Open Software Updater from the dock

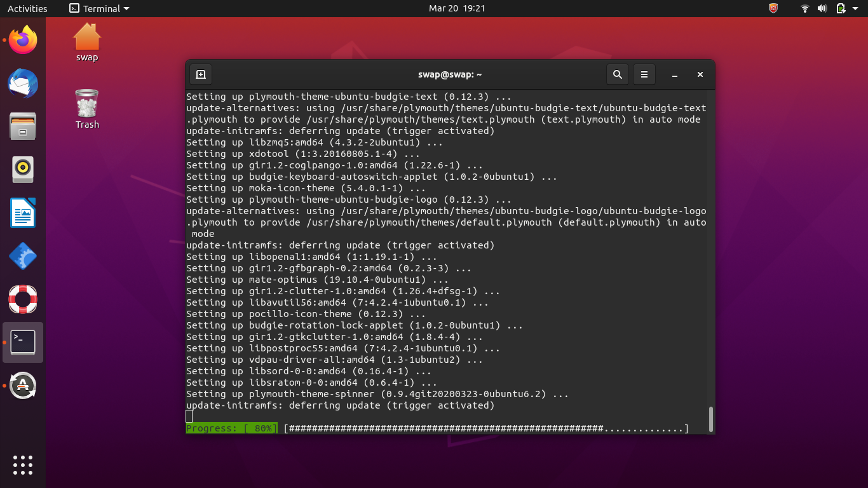click(x=23, y=386)
